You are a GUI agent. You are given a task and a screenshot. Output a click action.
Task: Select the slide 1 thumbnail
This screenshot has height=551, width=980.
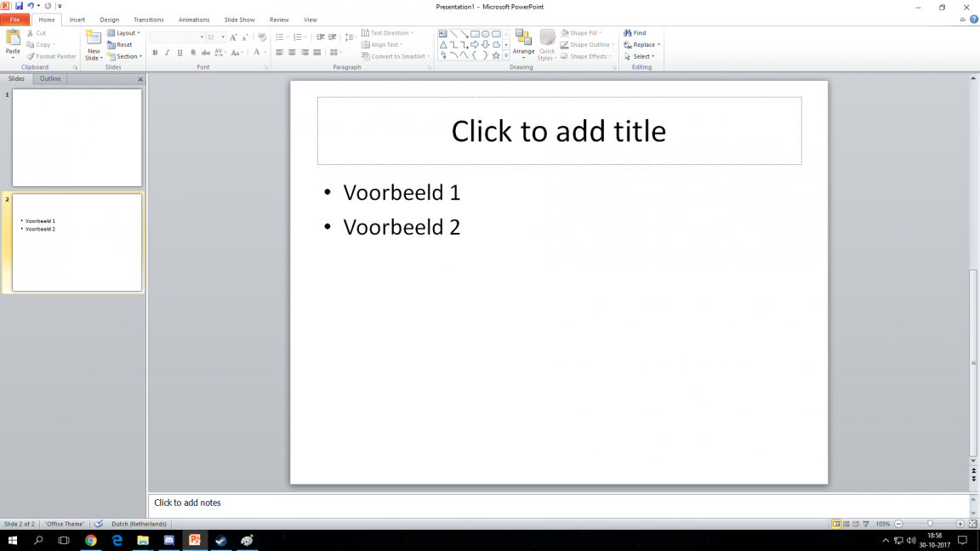[77, 138]
